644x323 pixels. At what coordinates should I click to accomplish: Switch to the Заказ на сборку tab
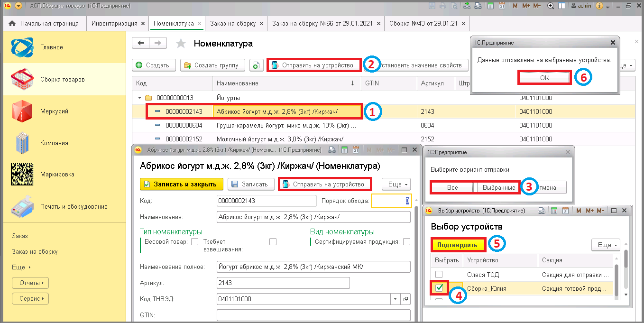click(233, 24)
